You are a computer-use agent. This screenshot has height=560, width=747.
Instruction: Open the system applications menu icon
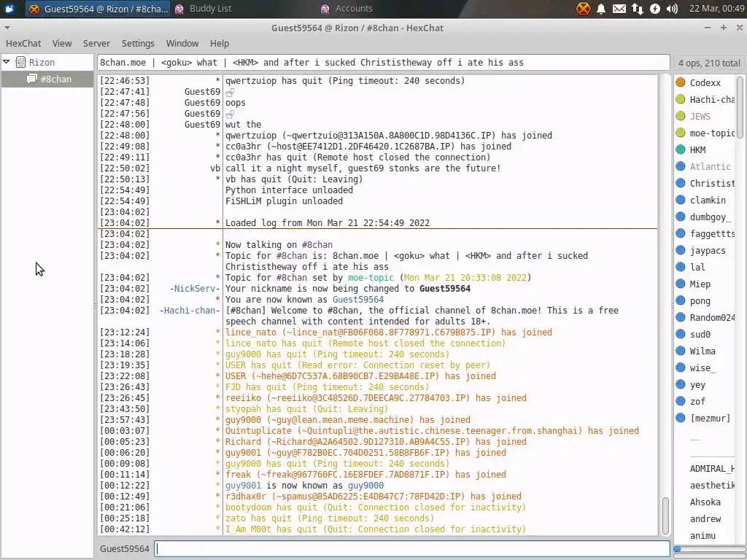tap(9, 9)
